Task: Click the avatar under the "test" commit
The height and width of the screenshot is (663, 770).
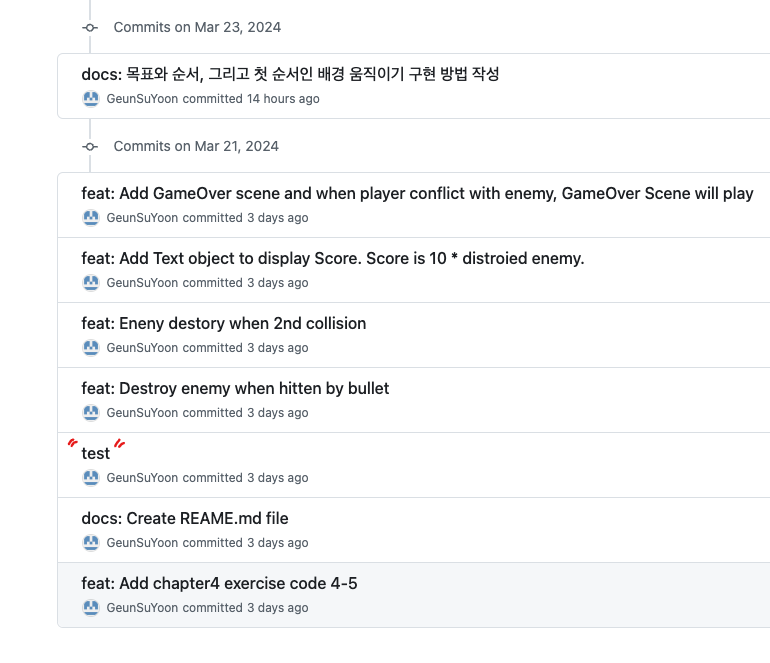Action: [x=91, y=478]
